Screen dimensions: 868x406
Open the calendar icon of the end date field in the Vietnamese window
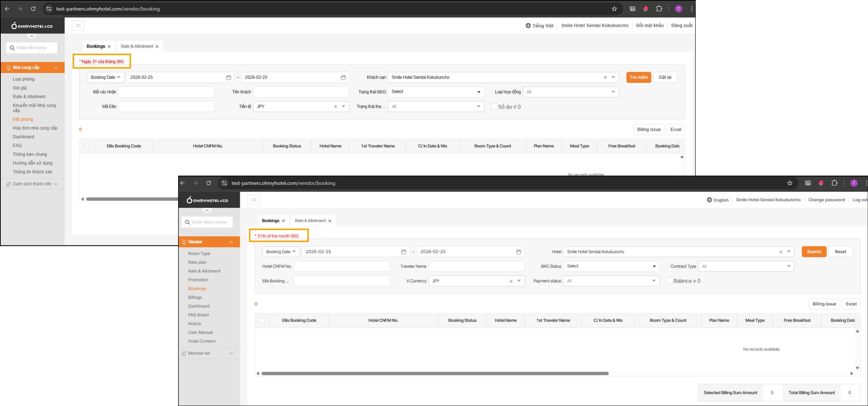(x=343, y=77)
